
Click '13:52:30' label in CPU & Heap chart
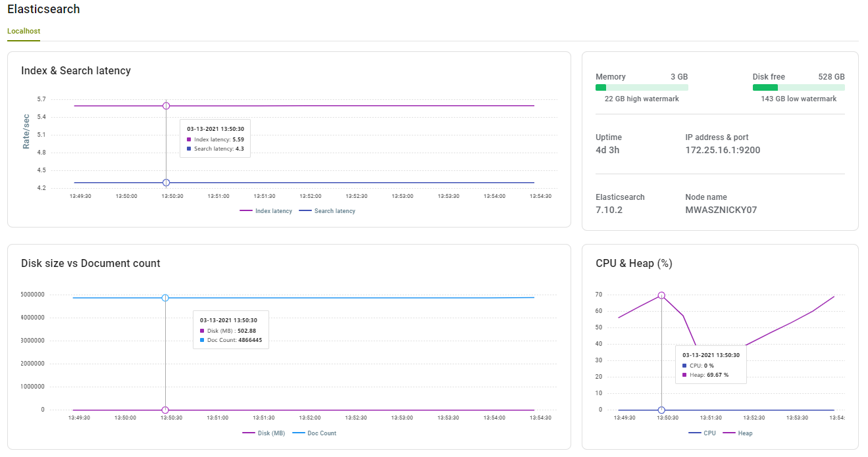tap(754, 418)
